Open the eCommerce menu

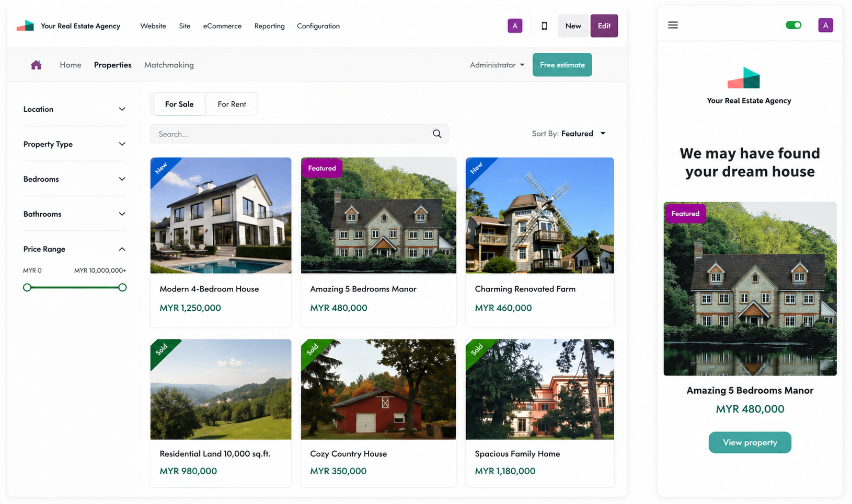[222, 26]
